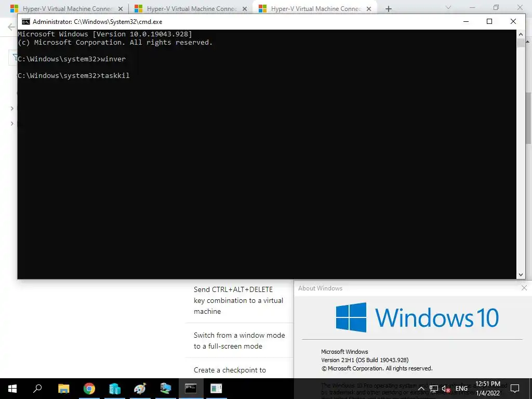Switch to first Hyper-V browser tab
This screenshot has width=532, height=399.
[67, 9]
